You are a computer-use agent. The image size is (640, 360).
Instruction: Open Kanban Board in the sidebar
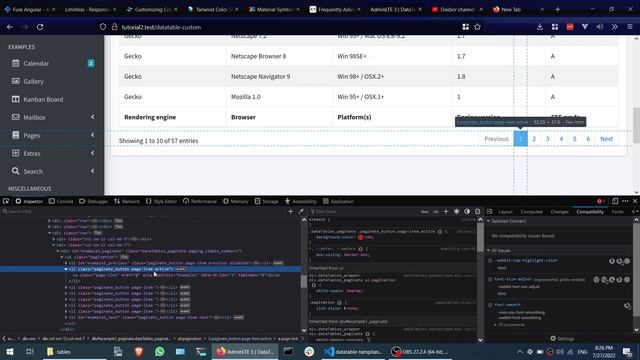pyautogui.click(x=43, y=99)
